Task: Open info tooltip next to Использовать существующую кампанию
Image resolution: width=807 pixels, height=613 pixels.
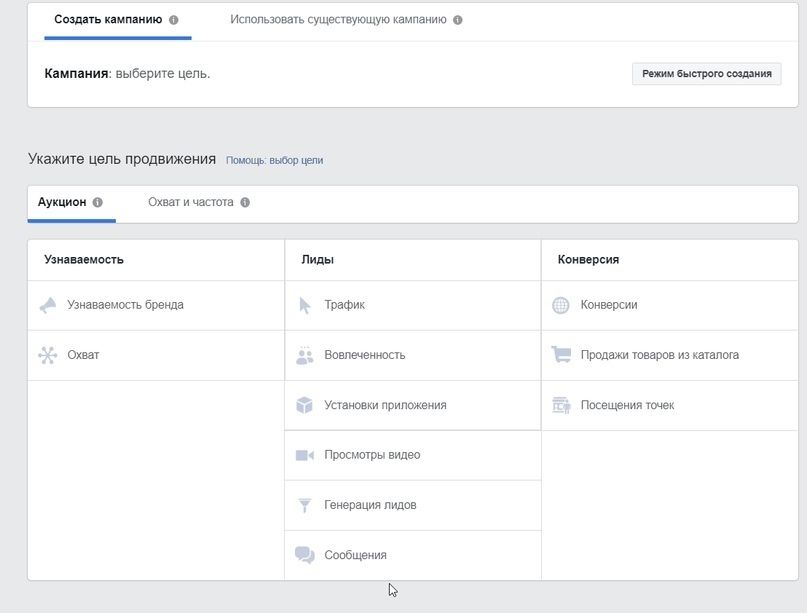Action: tap(458, 20)
